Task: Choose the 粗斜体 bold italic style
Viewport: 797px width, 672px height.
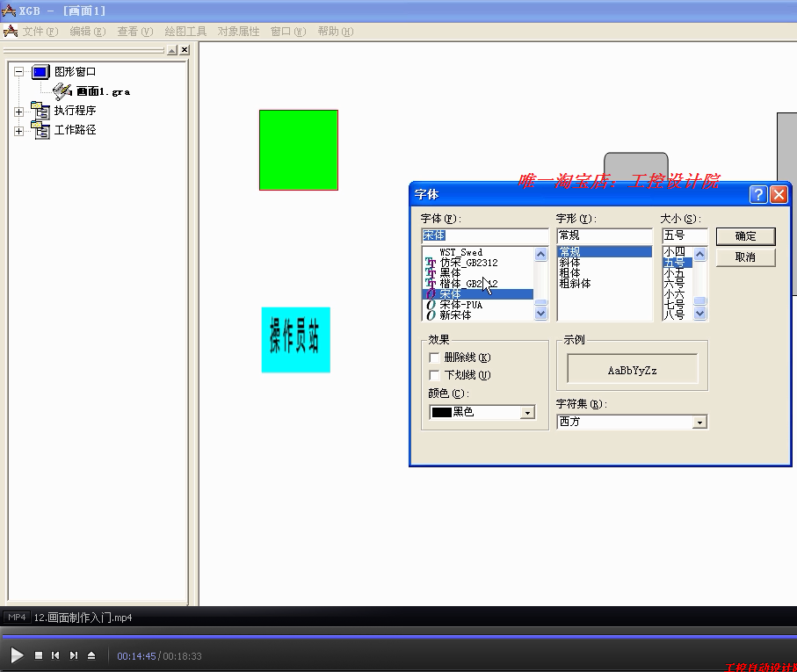Action: pos(575,284)
